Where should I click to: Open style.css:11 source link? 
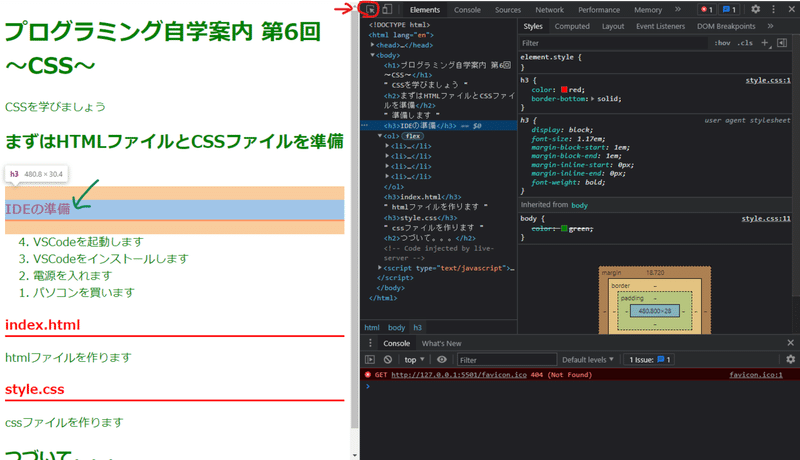tap(766, 218)
